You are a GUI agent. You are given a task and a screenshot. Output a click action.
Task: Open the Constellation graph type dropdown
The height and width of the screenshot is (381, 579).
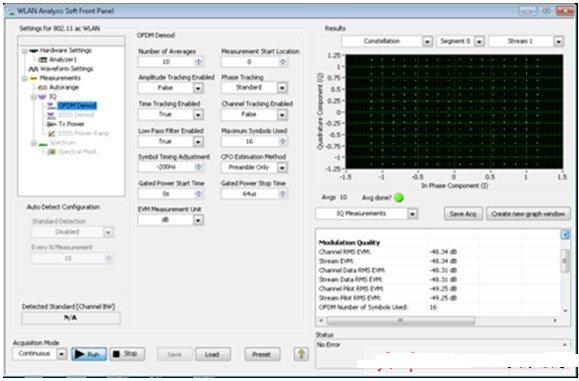tap(427, 41)
